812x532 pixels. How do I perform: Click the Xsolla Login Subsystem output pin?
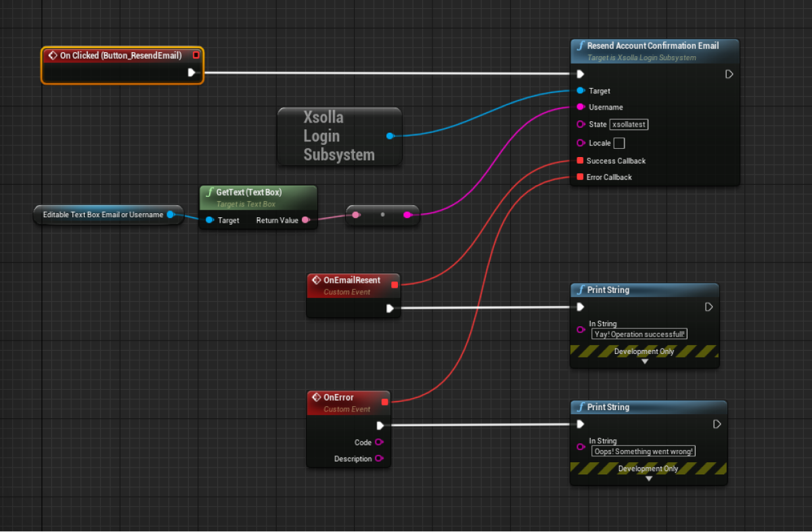click(x=390, y=136)
